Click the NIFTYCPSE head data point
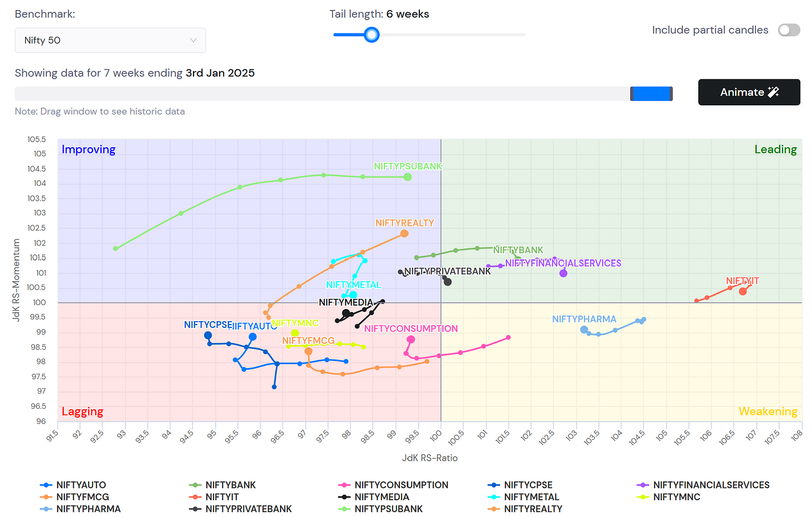 coord(208,335)
